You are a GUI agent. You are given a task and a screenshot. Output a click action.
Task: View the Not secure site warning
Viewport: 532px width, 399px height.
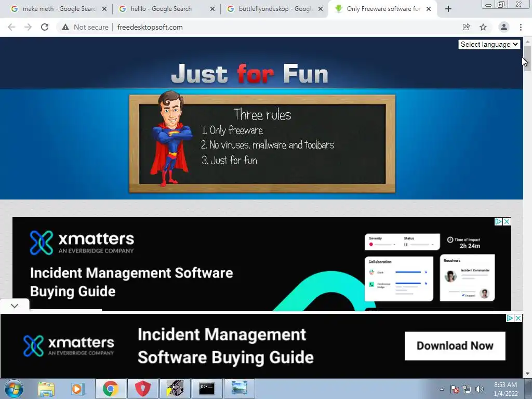click(x=85, y=27)
